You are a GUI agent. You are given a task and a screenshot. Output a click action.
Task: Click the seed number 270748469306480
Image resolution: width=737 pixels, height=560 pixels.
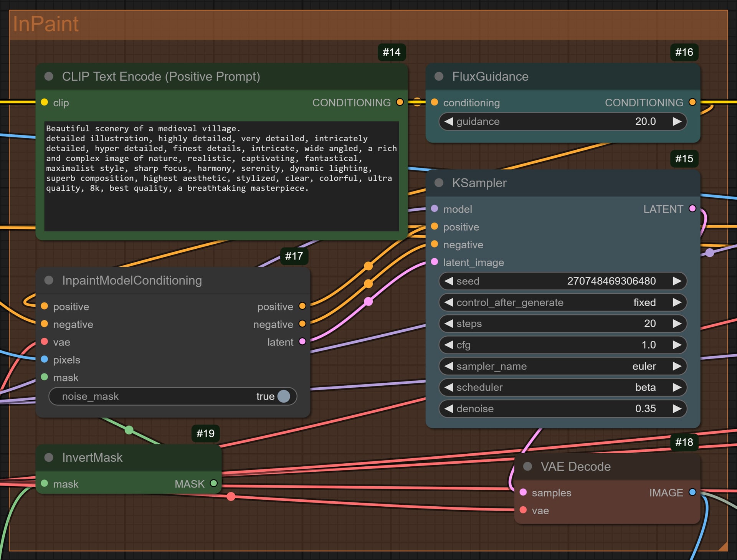click(x=611, y=281)
